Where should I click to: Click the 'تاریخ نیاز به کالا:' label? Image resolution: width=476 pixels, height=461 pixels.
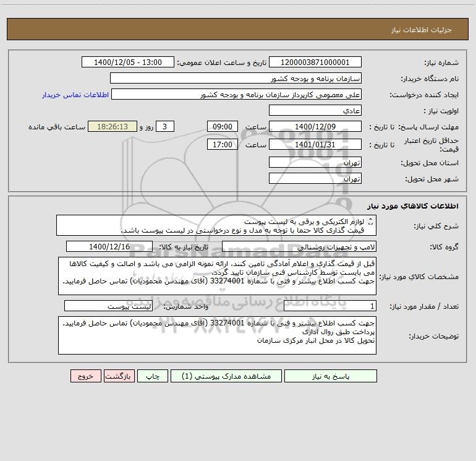coord(184,248)
